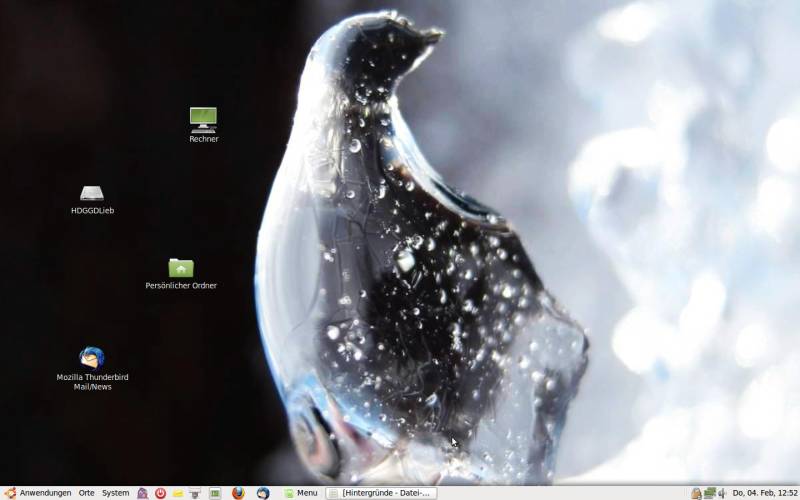The height and width of the screenshot is (500, 800).
Task: Select the Persönlicher Ordner folder icon
Action: (x=181, y=268)
